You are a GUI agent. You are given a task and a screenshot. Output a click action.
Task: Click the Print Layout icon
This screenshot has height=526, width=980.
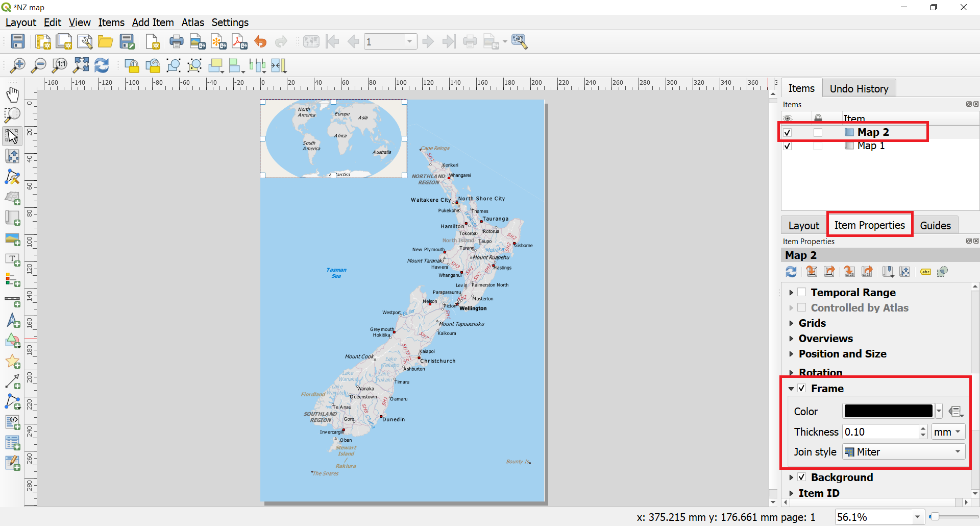176,41
